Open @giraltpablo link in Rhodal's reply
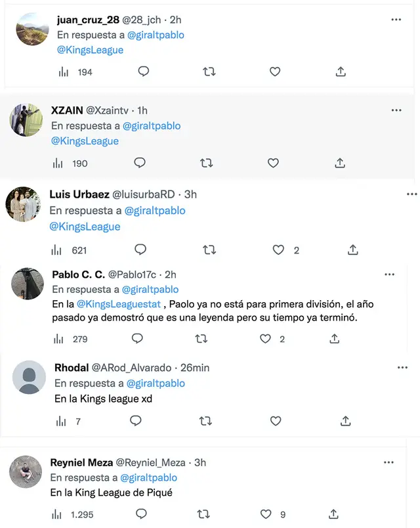The height and width of the screenshot is (528, 420). 156,384
